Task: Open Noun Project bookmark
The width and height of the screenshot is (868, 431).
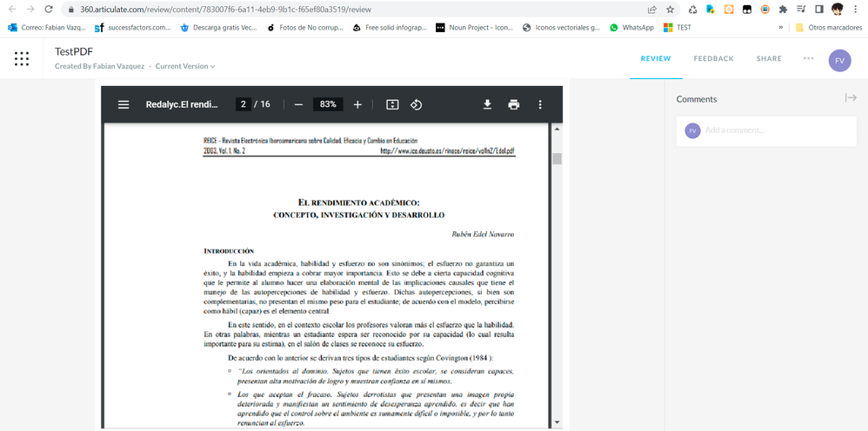Action: point(474,27)
